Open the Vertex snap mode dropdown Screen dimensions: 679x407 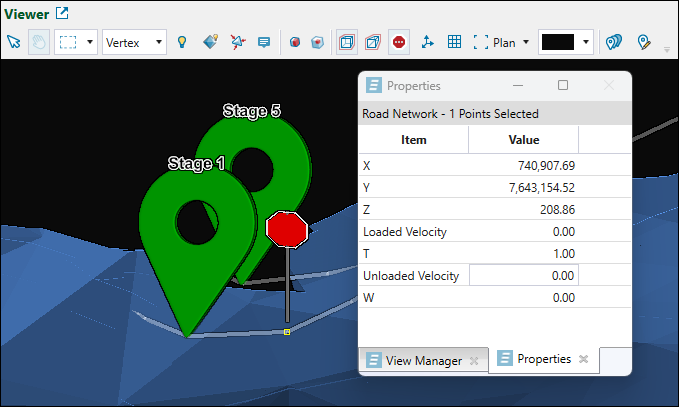pos(134,42)
